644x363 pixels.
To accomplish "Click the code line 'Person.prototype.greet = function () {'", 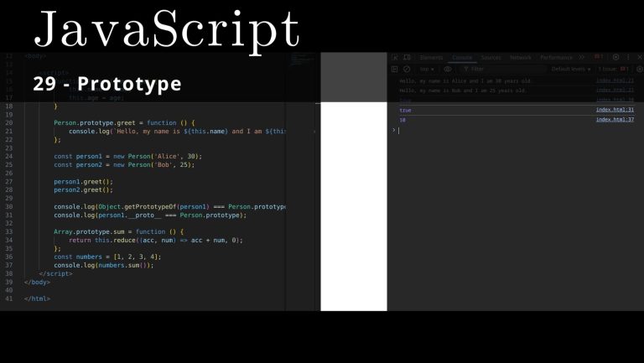I will coord(124,122).
